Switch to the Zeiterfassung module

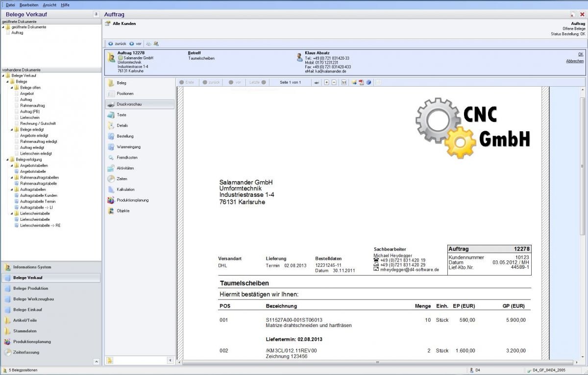click(x=51, y=352)
